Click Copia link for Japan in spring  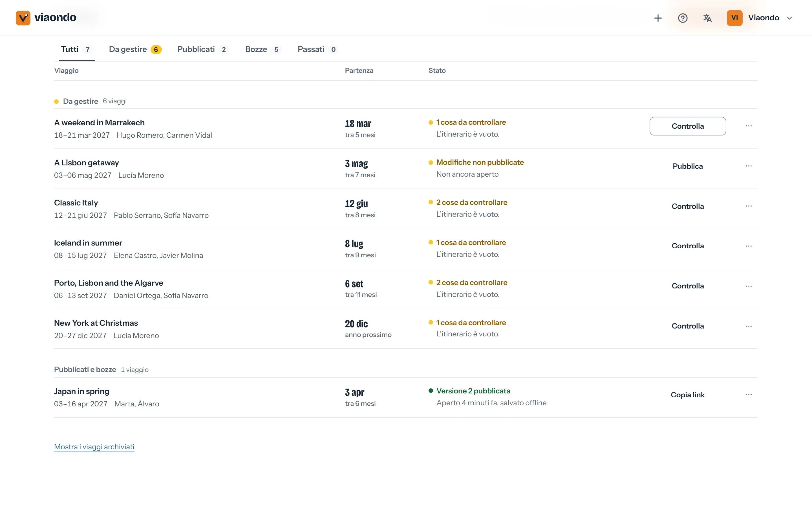[x=687, y=395]
